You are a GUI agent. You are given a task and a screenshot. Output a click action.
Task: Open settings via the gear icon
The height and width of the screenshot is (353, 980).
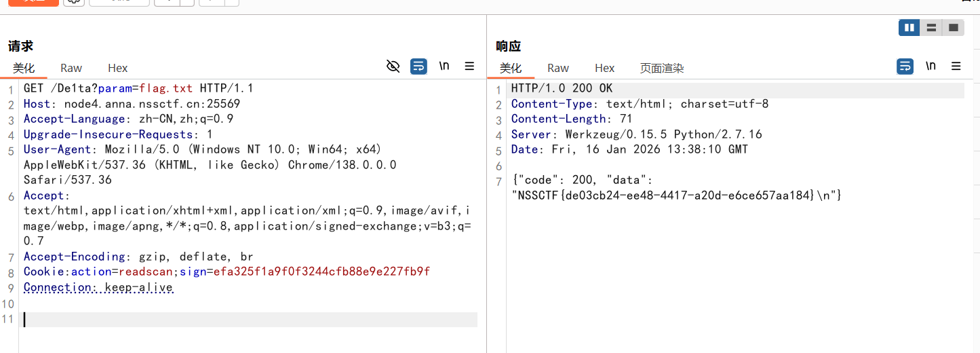[74, 2]
